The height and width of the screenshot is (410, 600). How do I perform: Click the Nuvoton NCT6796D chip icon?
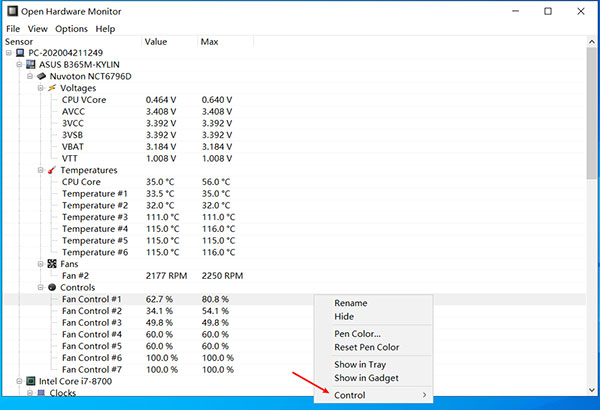42,76
